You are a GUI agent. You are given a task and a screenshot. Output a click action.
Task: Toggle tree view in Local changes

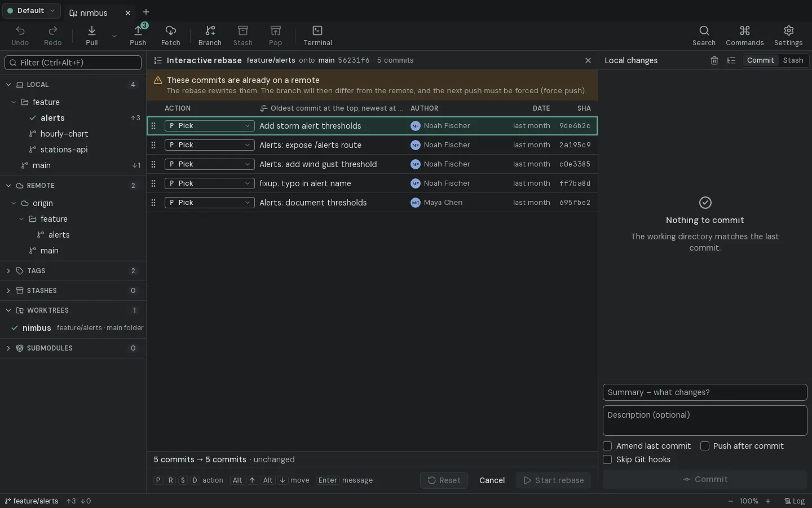point(731,60)
